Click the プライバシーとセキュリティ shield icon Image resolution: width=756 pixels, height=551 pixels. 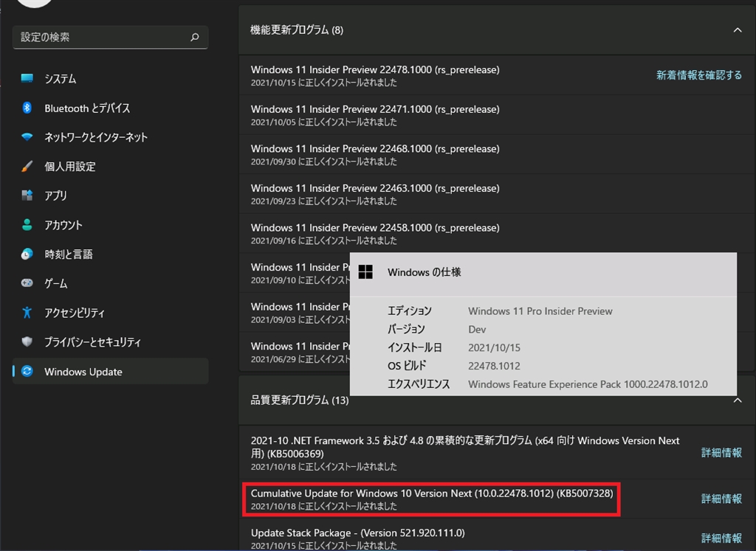[x=27, y=342]
